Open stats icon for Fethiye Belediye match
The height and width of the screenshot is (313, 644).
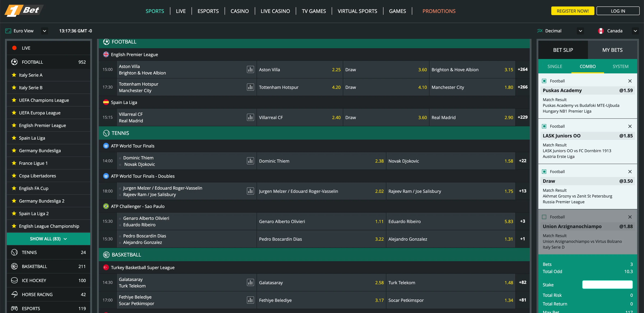click(250, 300)
